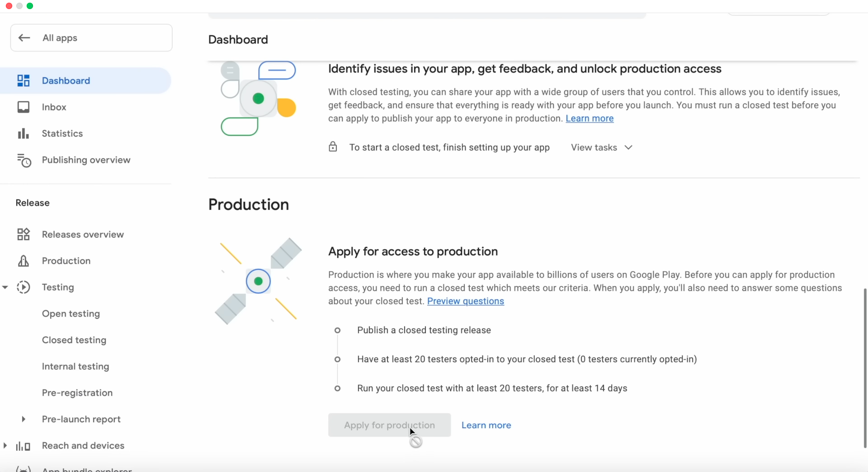Viewport: 868px width, 472px height.
Task: Click the Publishing overview clock icon
Action: coord(24,160)
